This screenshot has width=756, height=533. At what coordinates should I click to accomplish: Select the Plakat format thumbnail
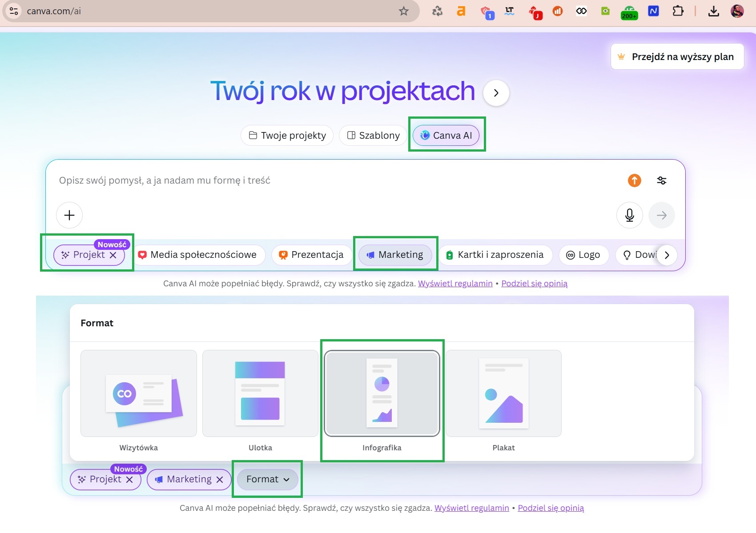tap(503, 393)
